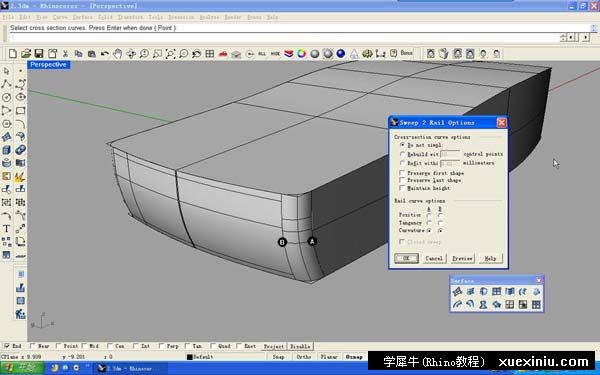Image resolution: width=600 pixels, height=375 pixels.
Task: Select the Pan hand tool
Action: pyautogui.click(x=117, y=54)
